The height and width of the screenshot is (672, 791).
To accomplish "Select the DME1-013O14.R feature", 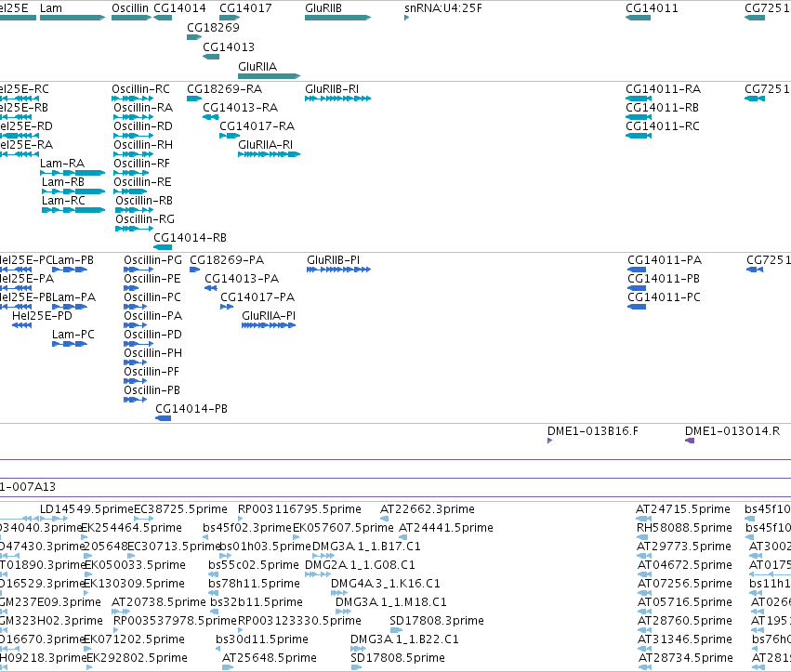I will coord(690,441).
